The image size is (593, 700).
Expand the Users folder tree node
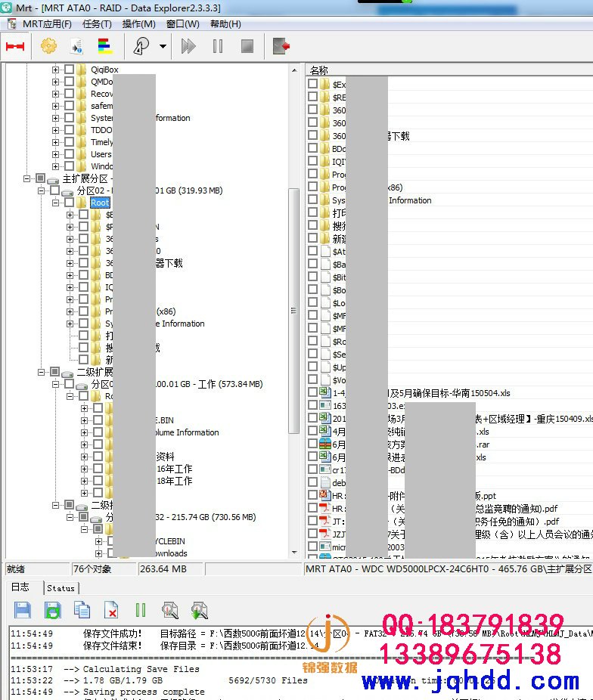[55, 154]
